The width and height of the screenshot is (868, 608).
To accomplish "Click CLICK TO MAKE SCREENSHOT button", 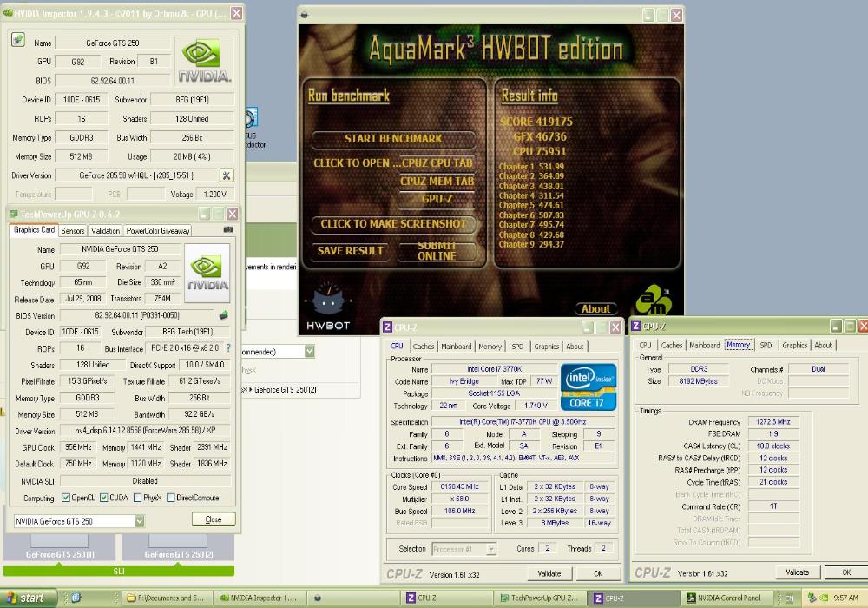I will (393, 224).
